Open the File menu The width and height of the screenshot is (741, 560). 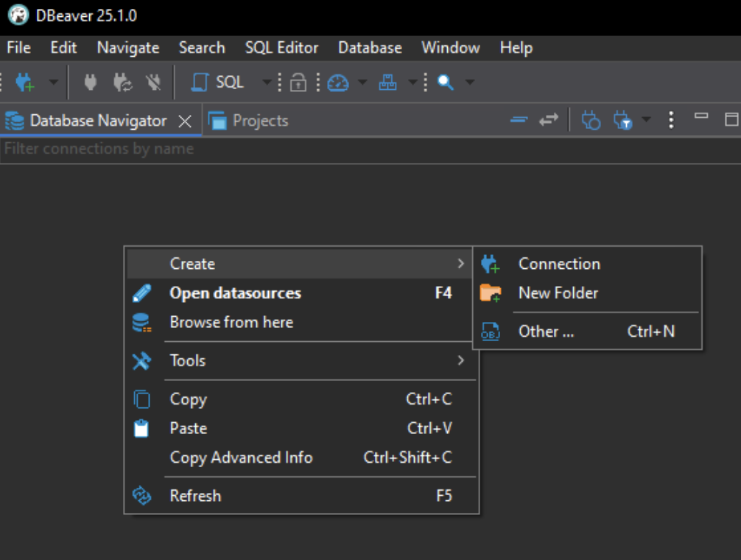point(19,48)
